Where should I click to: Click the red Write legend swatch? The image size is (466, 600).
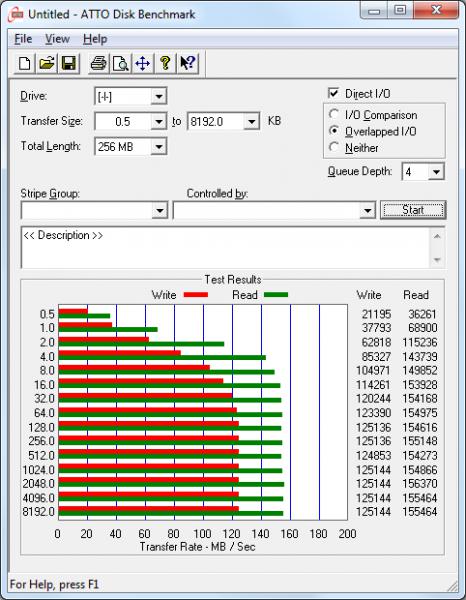click(196, 295)
